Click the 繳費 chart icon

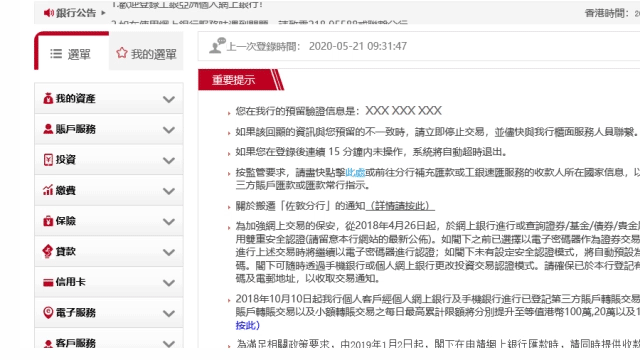pyautogui.click(x=48, y=190)
